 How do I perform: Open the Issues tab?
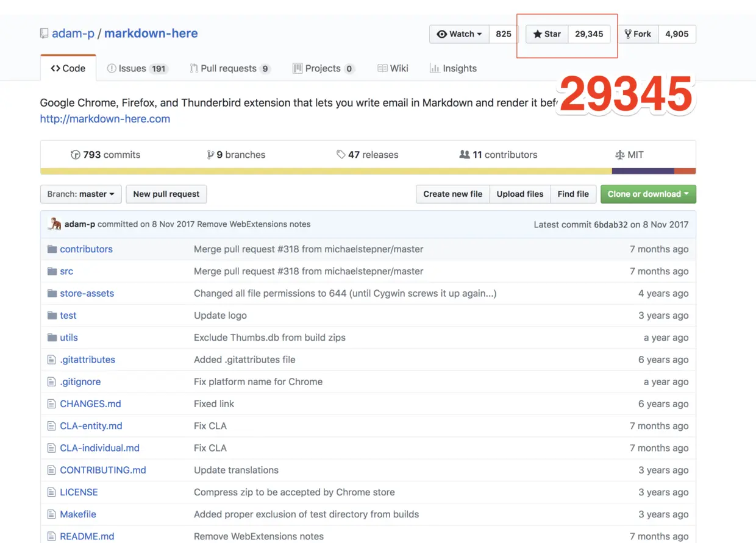point(137,68)
